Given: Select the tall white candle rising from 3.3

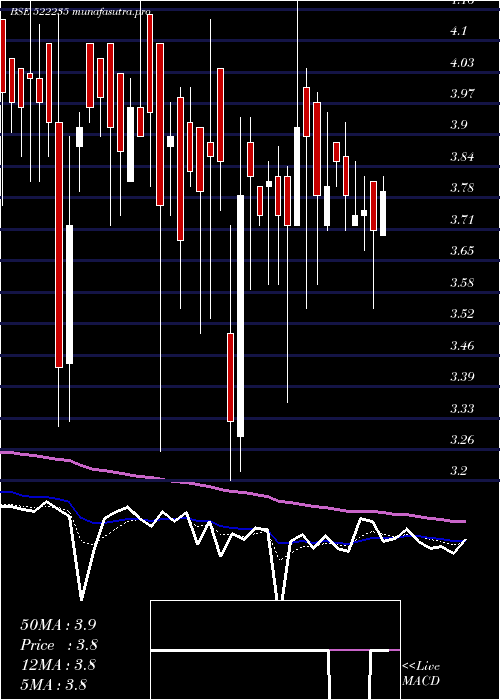Looking at the screenshot, I should click(x=240, y=316).
